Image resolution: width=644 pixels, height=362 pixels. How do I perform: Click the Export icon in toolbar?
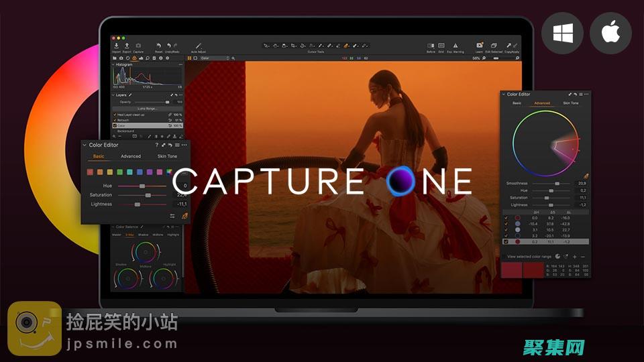coord(127,46)
